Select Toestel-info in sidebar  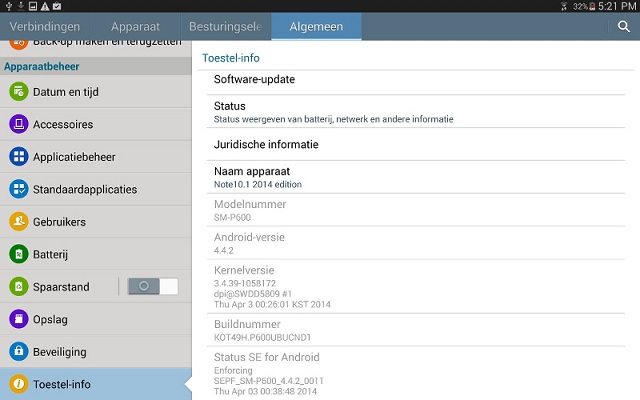(x=96, y=384)
